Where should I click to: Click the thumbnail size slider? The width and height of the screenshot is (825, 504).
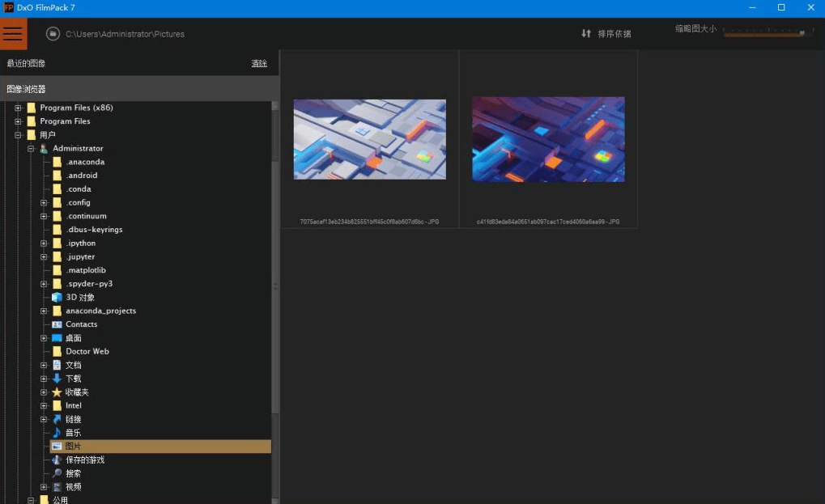(x=767, y=33)
